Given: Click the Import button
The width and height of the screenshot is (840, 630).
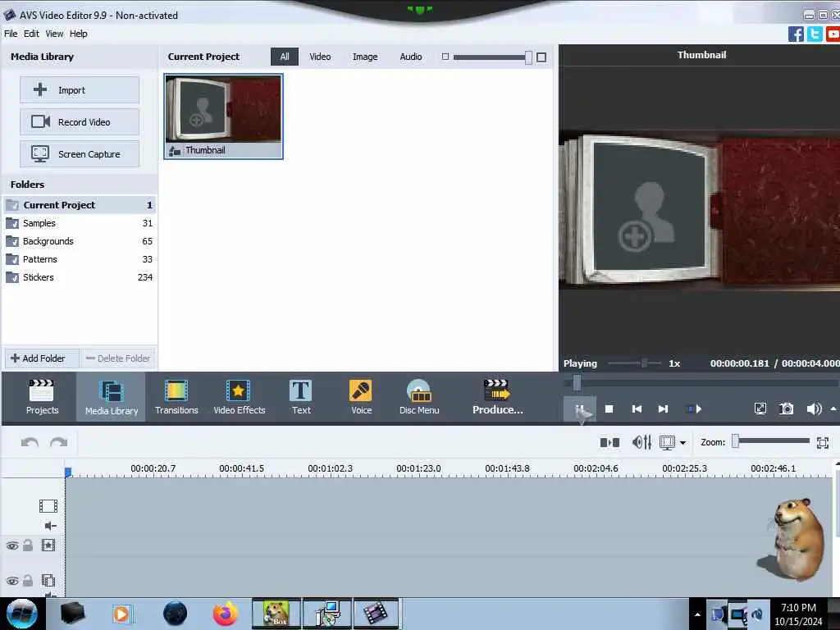Looking at the screenshot, I should coord(80,90).
